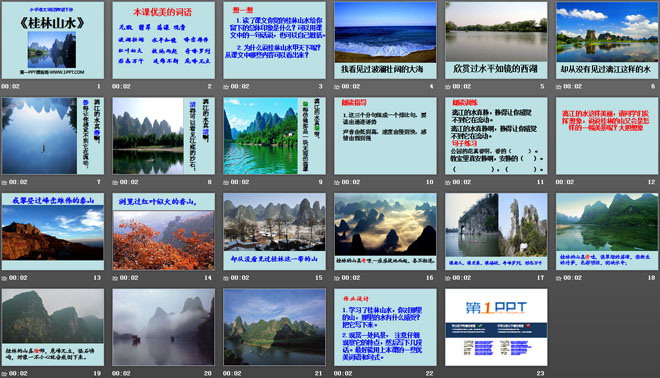Viewport: 660px width, 378px height.
Task: Select slide 4 showing the ocean waves
Action: [x=385, y=40]
